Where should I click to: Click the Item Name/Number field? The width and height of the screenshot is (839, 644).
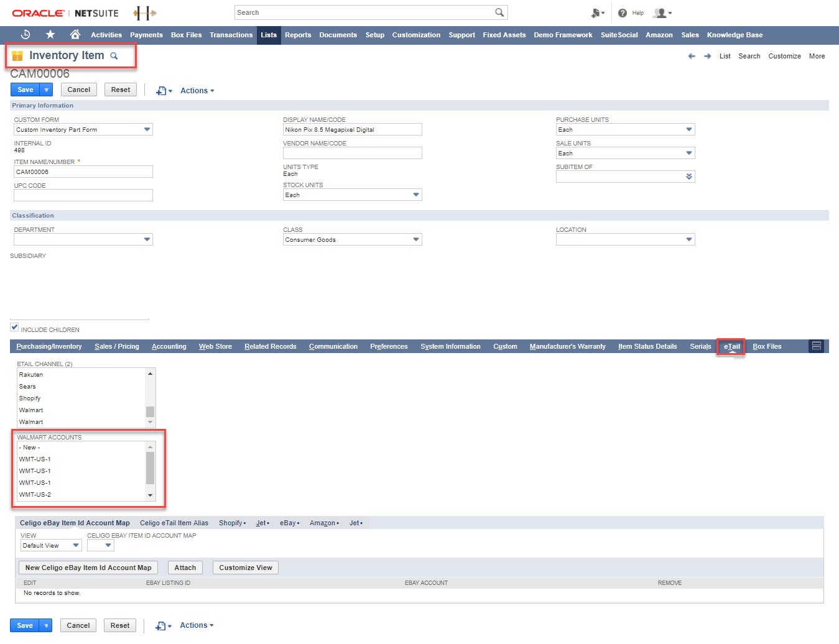pos(83,172)
